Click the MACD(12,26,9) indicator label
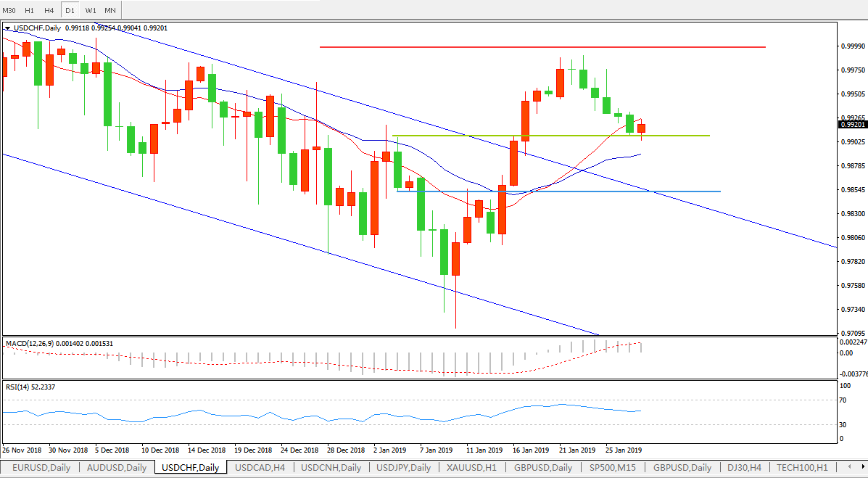 pyautogui.click(x=36, y=343)
